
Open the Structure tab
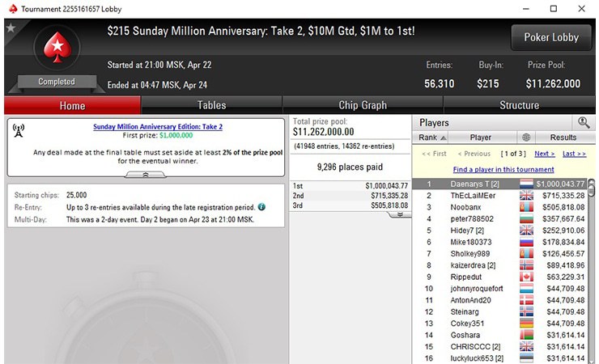(x=519, y=105)
